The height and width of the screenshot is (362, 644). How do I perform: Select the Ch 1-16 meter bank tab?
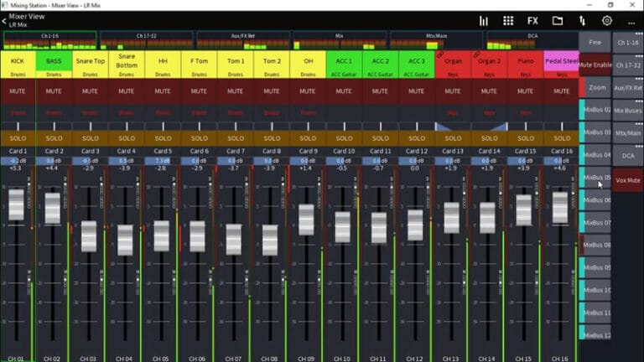coord(49,40)
